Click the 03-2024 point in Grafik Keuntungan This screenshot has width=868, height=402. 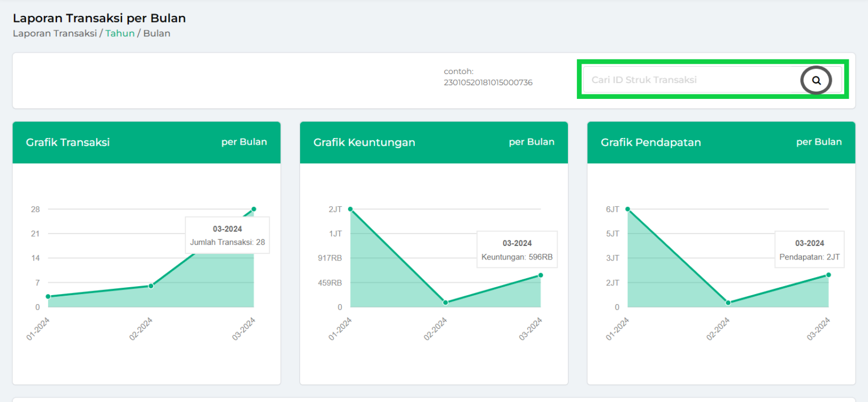pos(541,275)
